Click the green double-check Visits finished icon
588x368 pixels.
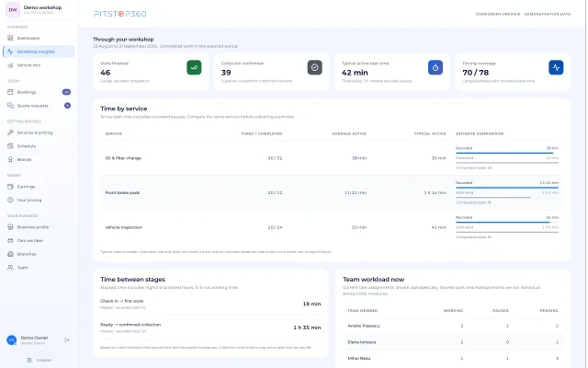pos(194,67)
